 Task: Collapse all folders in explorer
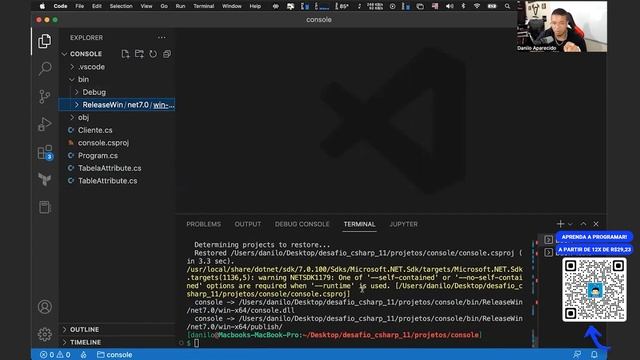pyautogui.click(x=167, y=54)
